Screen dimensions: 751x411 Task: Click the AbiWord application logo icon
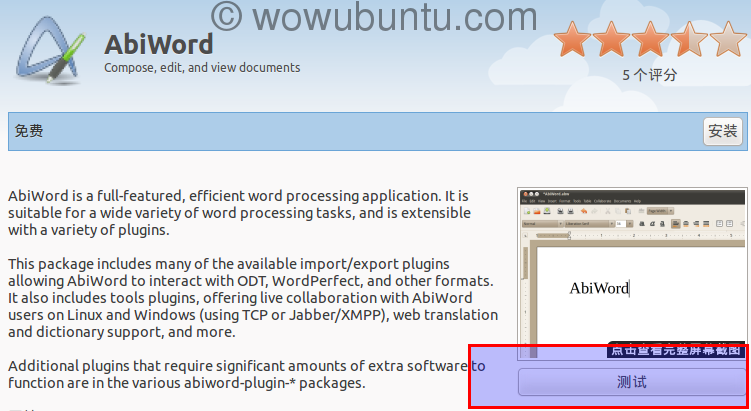coord(50,49)
